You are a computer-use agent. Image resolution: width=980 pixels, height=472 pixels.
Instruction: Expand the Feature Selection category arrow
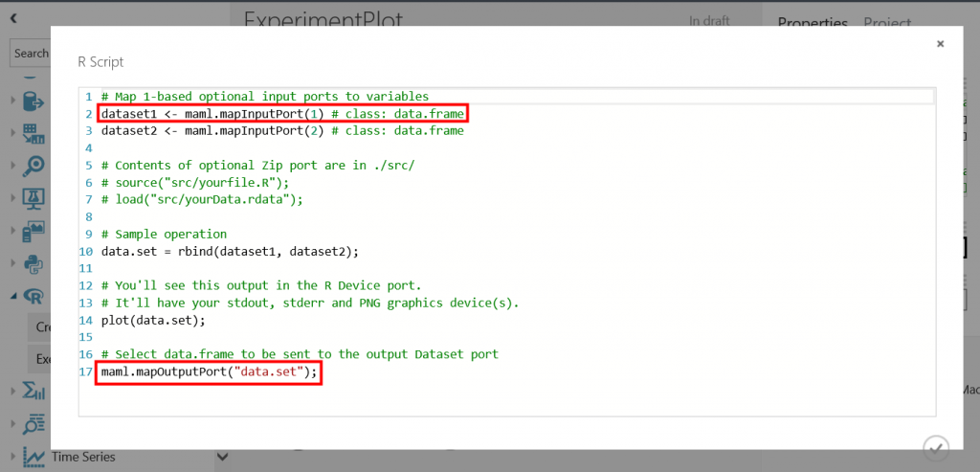coord(13,166)
